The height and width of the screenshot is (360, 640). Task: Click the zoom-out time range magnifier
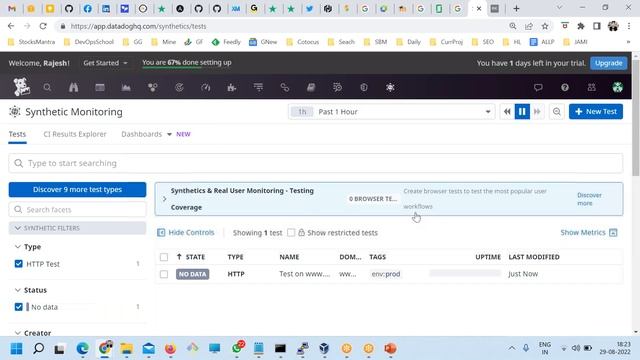coord(557,111)
